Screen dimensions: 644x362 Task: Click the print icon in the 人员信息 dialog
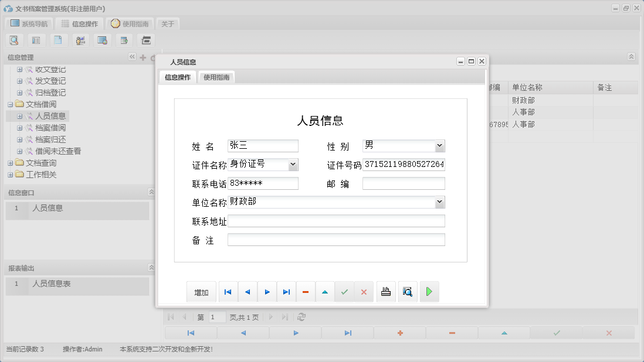click(x=386, y=291)
